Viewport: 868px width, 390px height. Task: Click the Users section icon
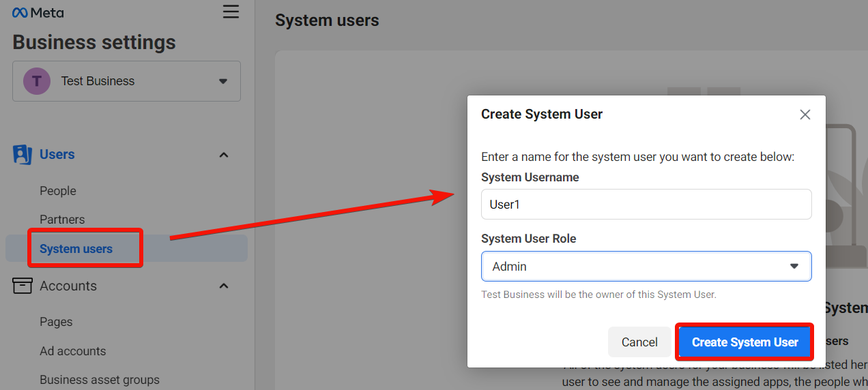coord(23,155)
